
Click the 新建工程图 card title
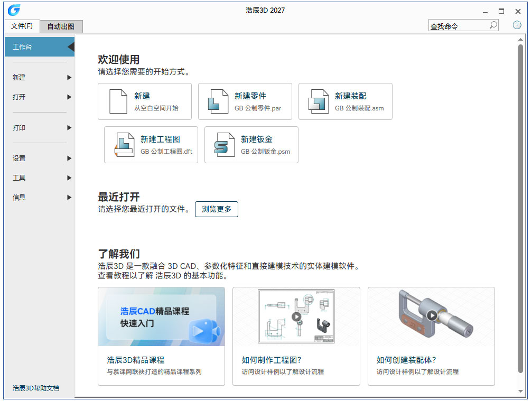160,139
